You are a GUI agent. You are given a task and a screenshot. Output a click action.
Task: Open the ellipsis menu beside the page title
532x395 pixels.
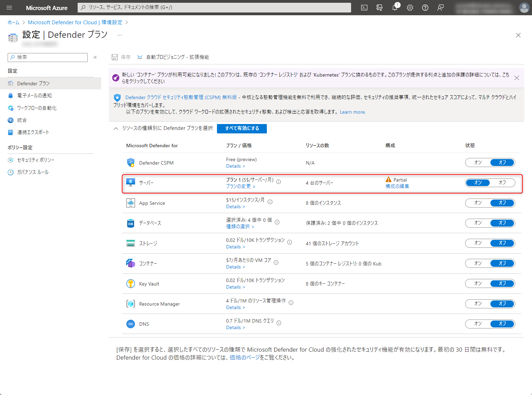120,35
